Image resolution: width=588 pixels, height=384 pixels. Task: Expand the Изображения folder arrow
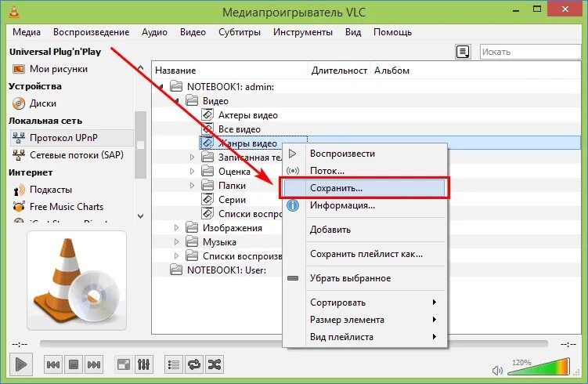coord(176,228)
